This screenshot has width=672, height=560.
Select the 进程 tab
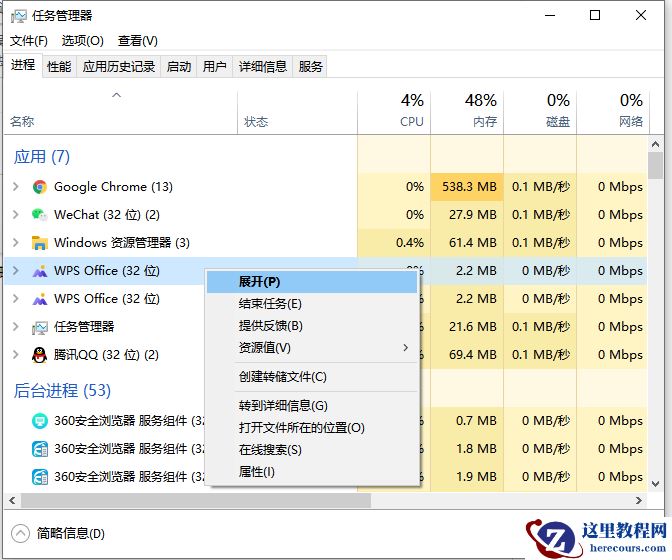click(x=23, y=65)
